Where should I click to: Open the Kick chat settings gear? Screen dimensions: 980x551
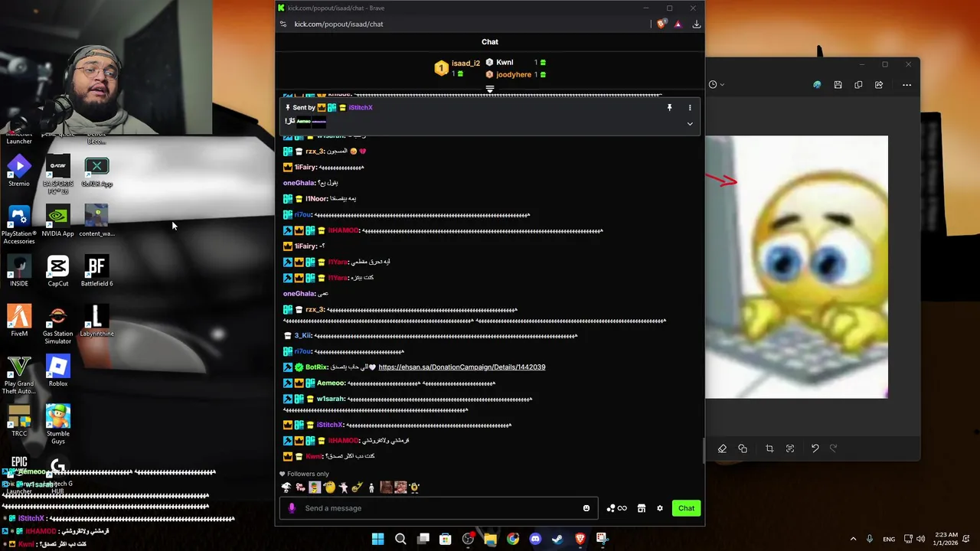[x=660, y=508]
